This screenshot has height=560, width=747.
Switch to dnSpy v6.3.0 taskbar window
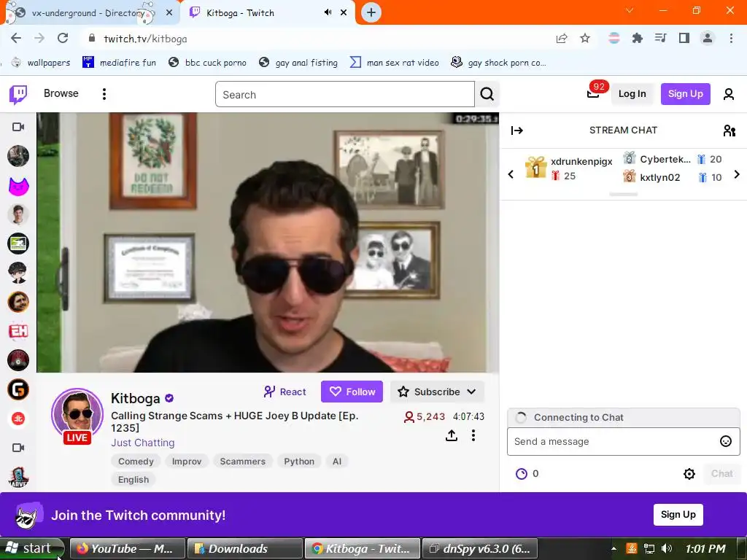click(480, 548)
